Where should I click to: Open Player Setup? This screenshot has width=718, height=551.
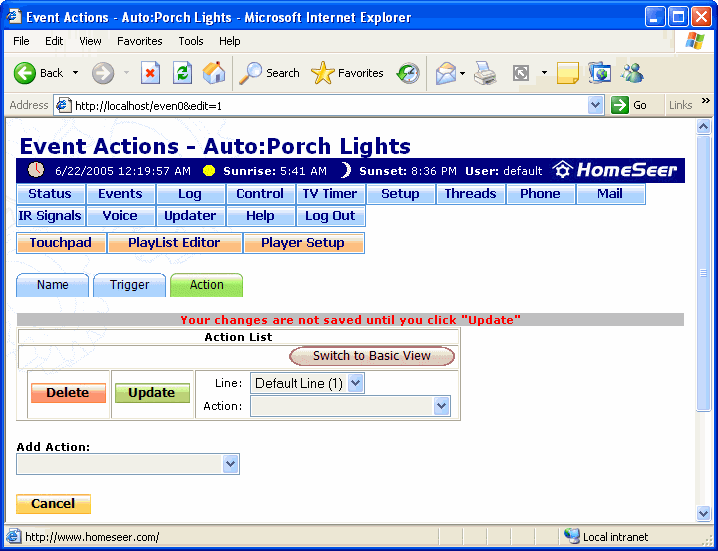pyautogui.click(x=304, y=243)
